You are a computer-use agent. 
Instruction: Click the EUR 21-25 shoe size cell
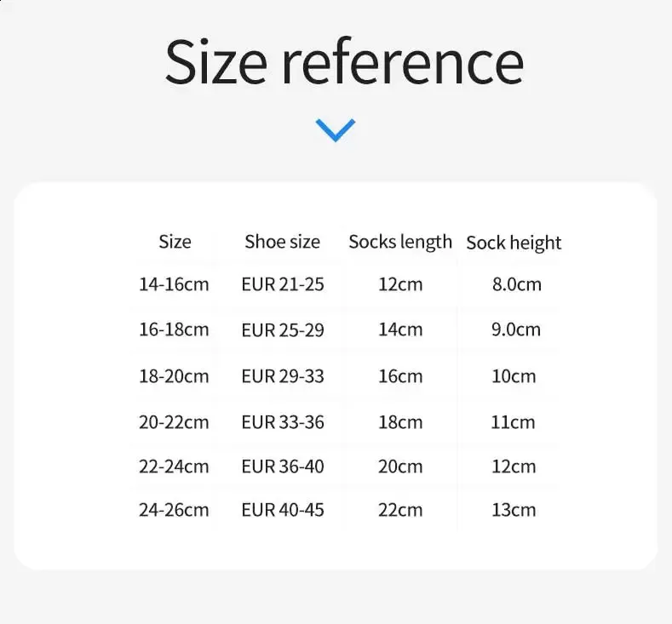coord(282,284)
